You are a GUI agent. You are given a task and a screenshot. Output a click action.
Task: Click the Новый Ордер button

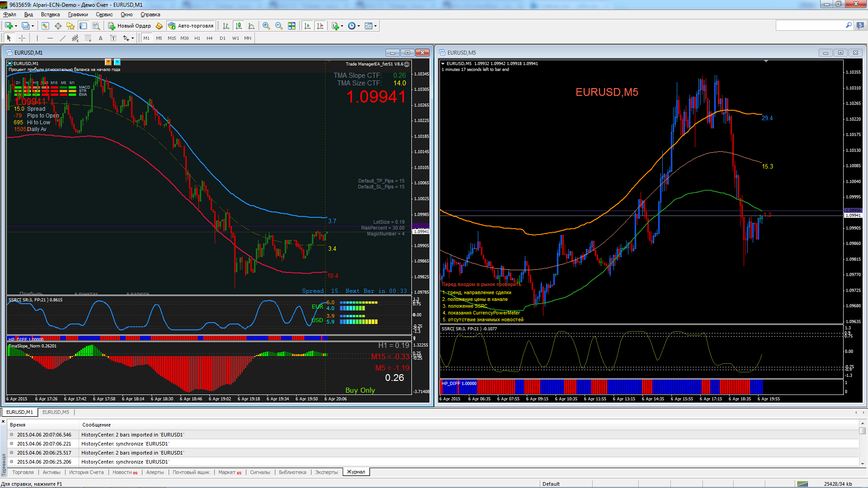[x=130, y=26]
